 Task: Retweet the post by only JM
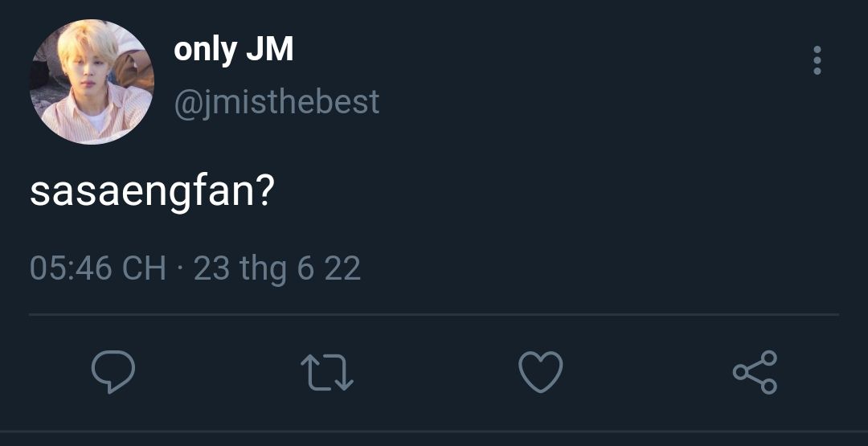[x=326, y=373]
